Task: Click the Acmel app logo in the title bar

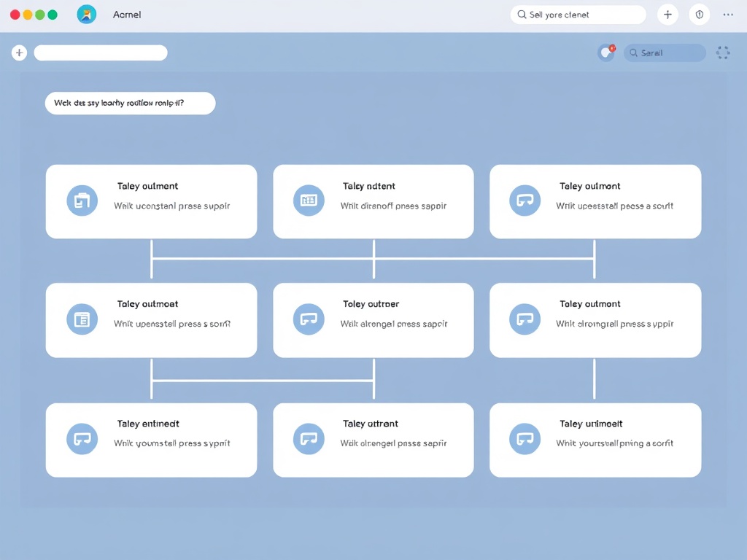Action: click(x=87, y=15)
